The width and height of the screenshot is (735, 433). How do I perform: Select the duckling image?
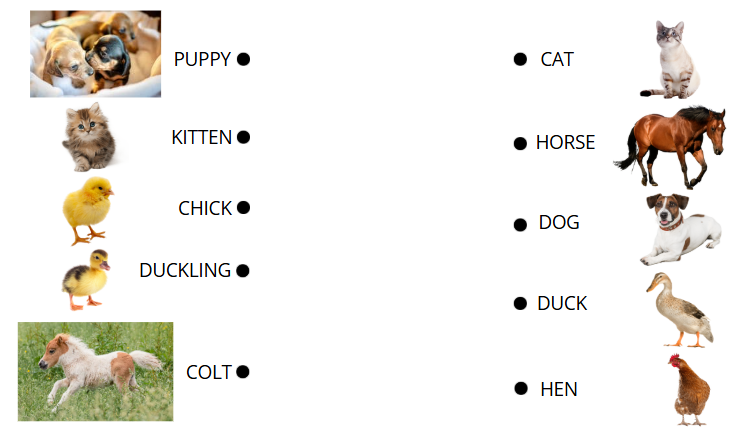[x=86, y=280]
